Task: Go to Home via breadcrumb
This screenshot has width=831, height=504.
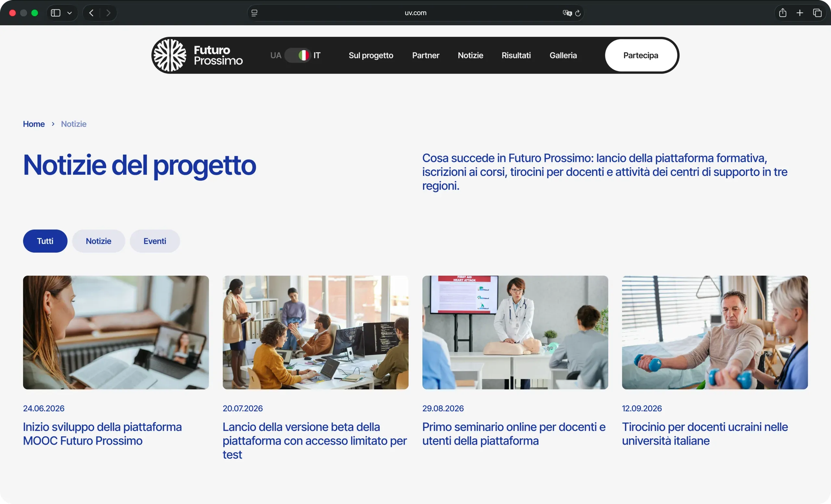Action: 34,124
